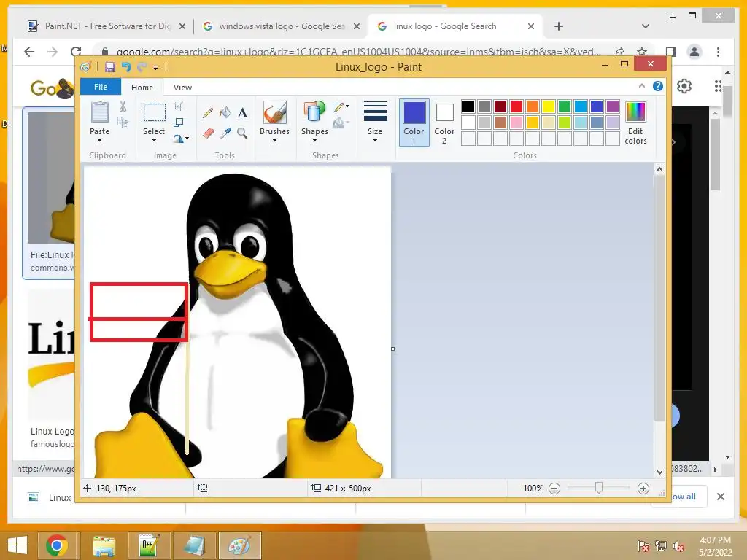Switch to the Home ribbon tab
747x560 pixels.
142,87
